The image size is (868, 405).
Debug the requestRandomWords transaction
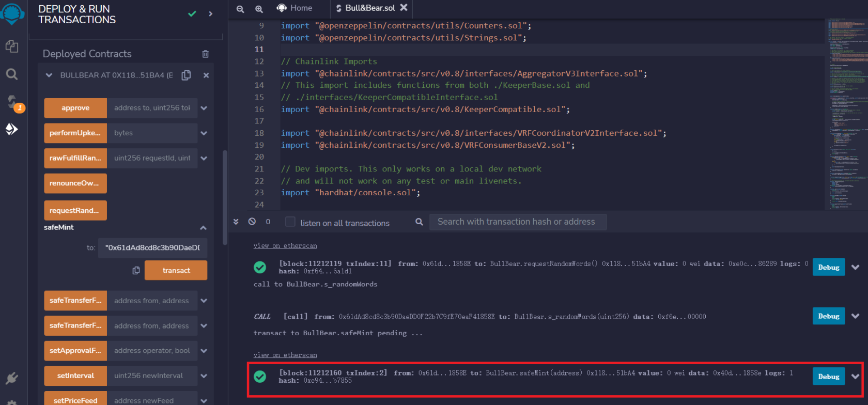pyautogui.click(x=828, y=267)
